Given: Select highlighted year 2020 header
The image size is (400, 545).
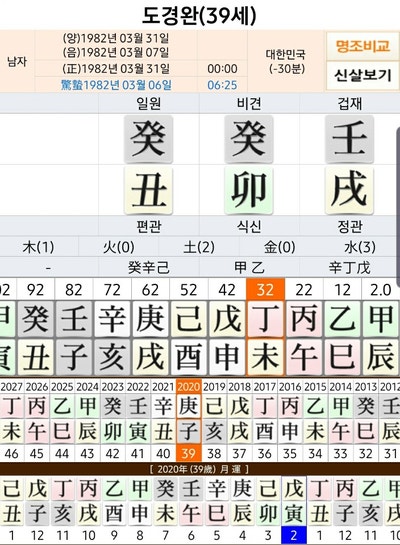Looking at the screenshot, I should 189,386.
